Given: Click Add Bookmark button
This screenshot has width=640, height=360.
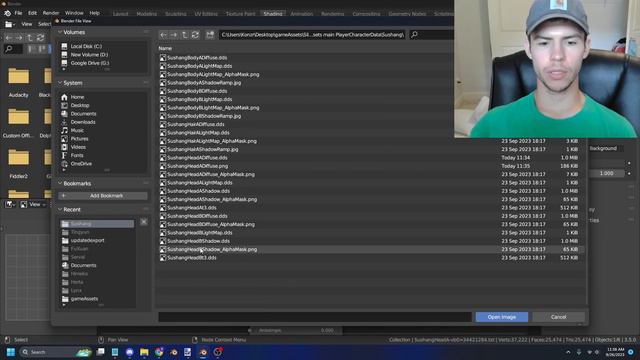Looking at the screenshot, I should [103, 196].
